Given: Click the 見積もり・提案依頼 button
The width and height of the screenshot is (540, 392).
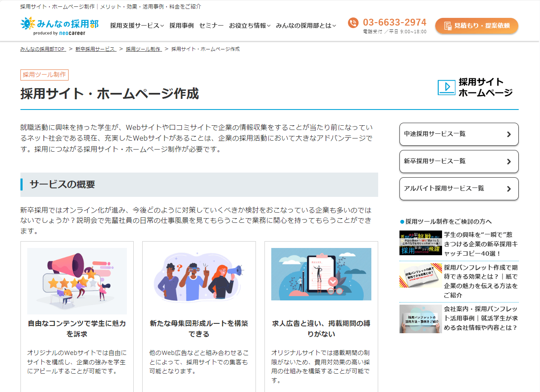Looking at the screenshot, I should (477, 26).
